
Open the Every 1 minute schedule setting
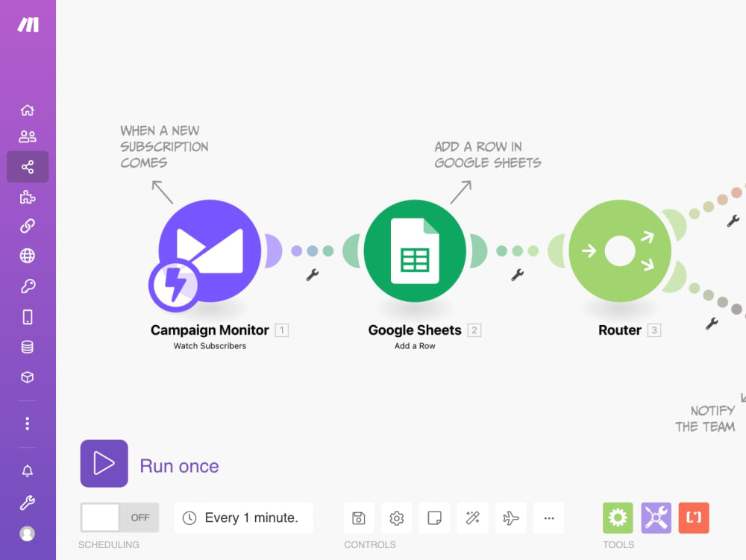click(244, 517)
